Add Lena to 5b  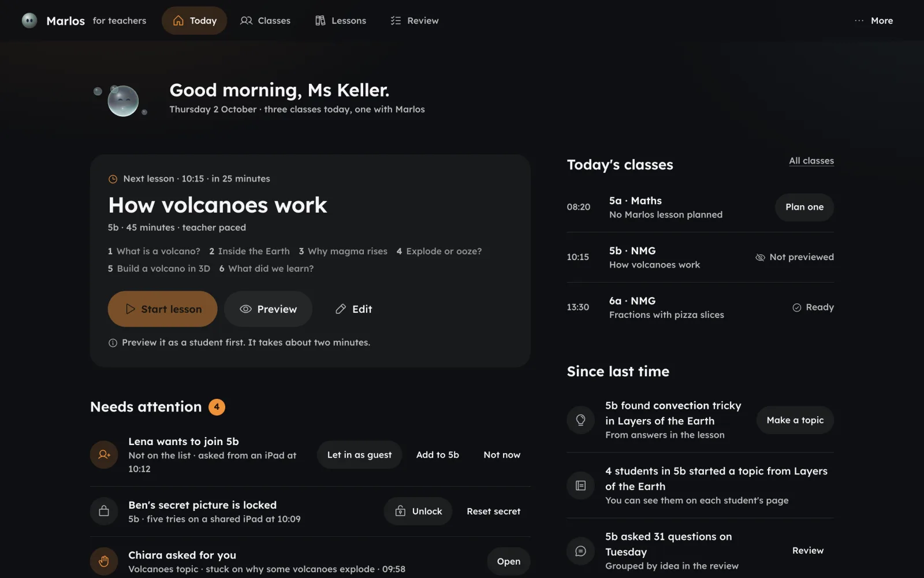pos(438,455)
